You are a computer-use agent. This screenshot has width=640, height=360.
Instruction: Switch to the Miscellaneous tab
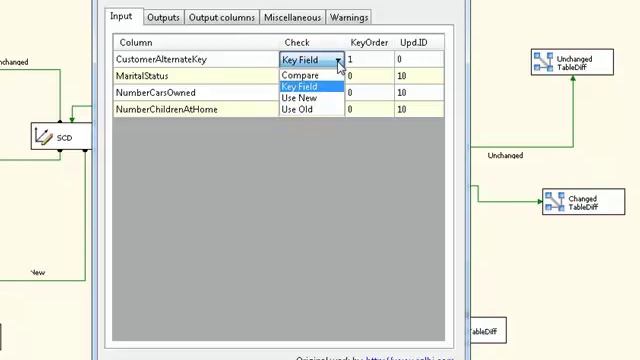(292, 18)
